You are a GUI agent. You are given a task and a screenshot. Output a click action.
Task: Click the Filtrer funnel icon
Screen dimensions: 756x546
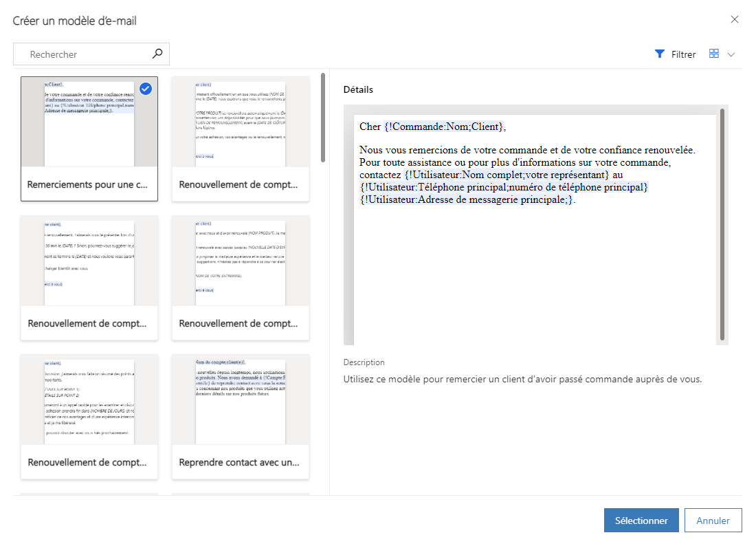pyautogui.click(x=660, y=54)
